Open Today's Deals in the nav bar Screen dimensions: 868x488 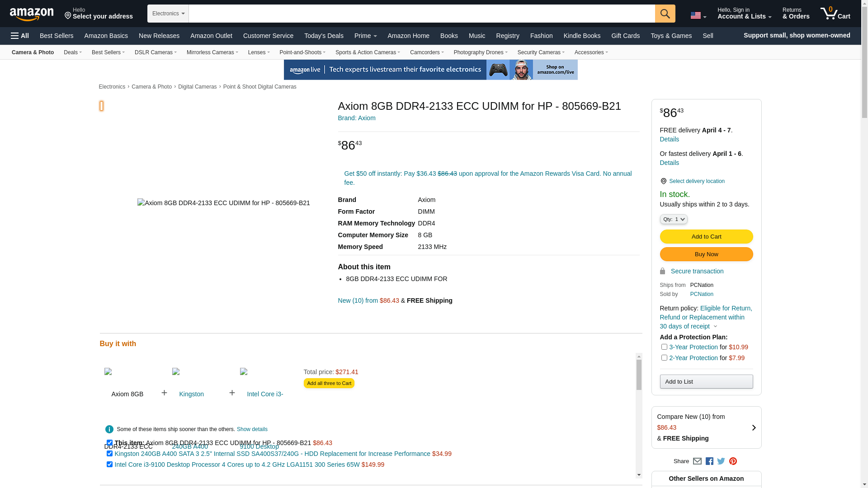(x=323, y=36)
